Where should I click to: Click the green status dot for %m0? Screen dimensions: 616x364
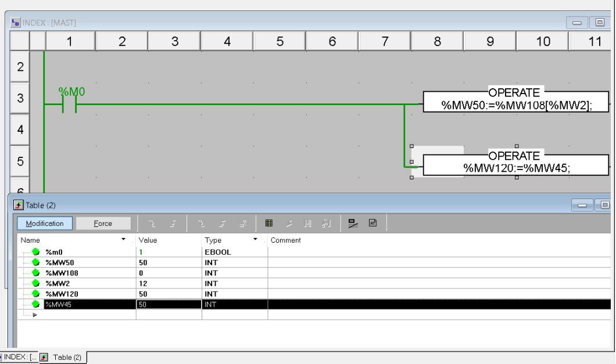tap(36, 252)
